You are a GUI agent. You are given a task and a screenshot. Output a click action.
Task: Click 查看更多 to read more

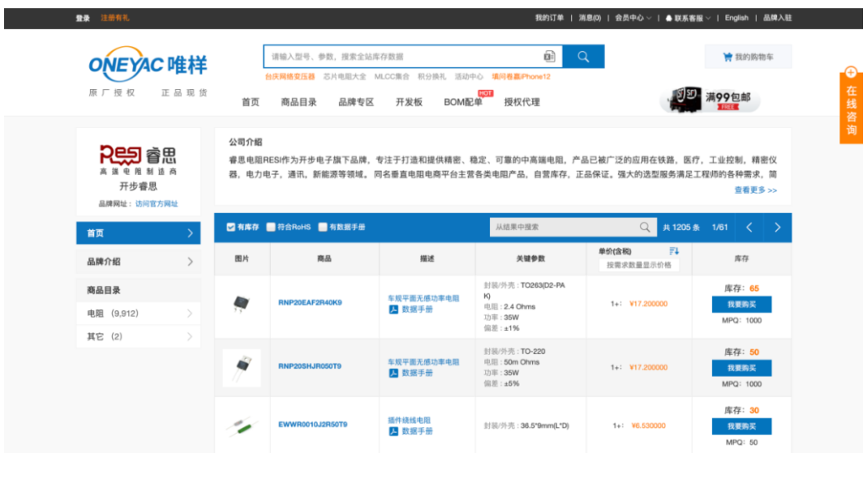point(756,190)
